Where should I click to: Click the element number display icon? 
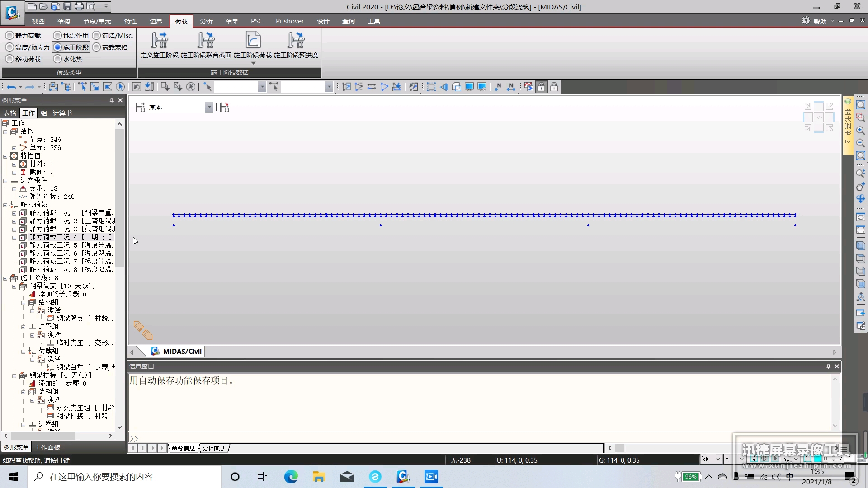point(511,87)
